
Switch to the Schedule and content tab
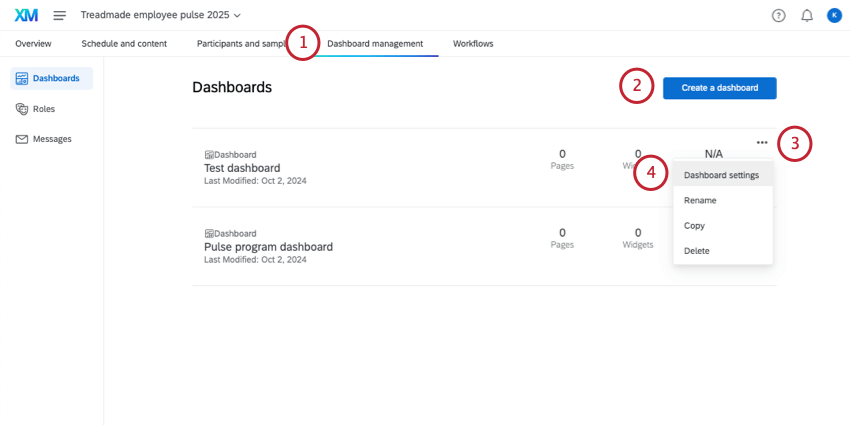point(124,44)
